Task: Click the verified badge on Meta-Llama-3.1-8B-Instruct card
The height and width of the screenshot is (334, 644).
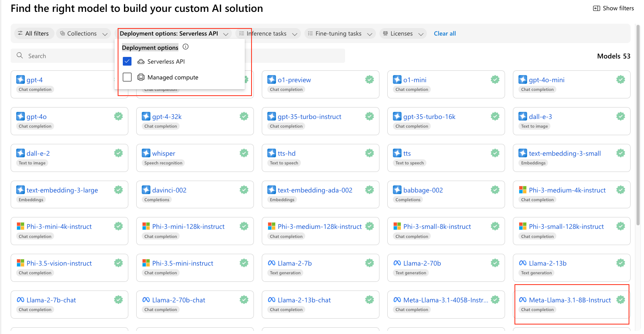Action: coord(621,300)
